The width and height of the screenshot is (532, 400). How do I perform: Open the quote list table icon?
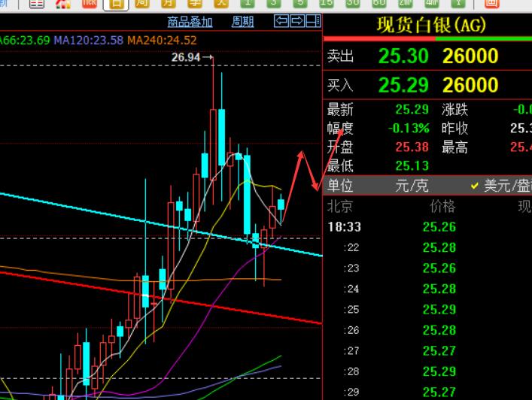pos(37,4)
